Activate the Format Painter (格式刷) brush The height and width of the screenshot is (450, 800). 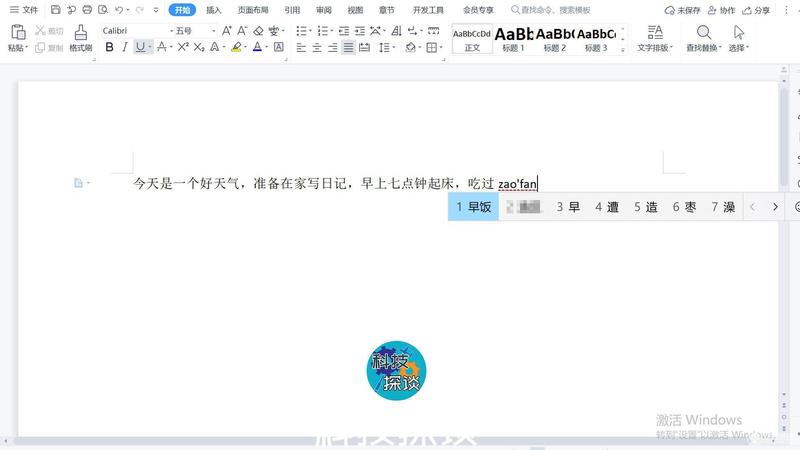81,33
